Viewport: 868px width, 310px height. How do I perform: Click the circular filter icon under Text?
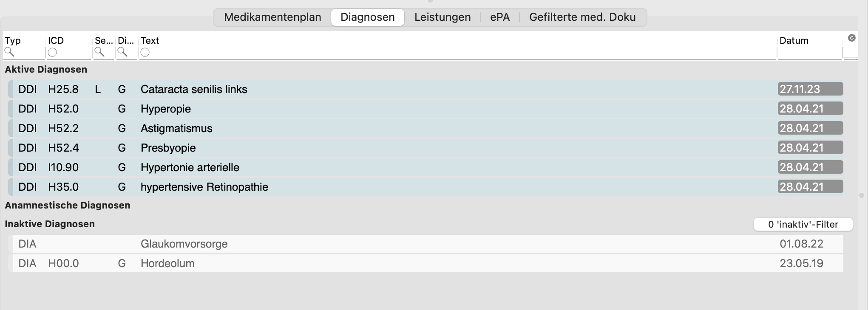(145, 52)
